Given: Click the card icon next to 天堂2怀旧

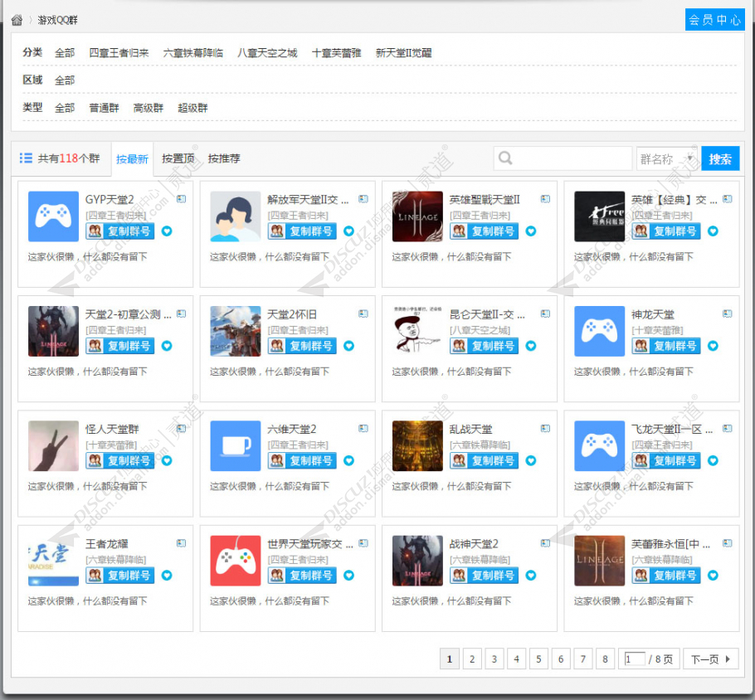Looking at the screenshot, I should tap(363, 314).
